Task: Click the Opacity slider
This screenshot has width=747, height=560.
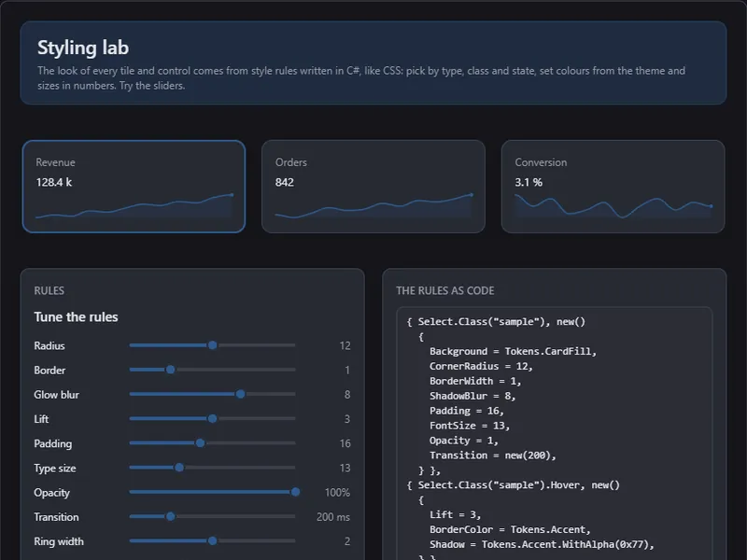Action: click(213, 492)
